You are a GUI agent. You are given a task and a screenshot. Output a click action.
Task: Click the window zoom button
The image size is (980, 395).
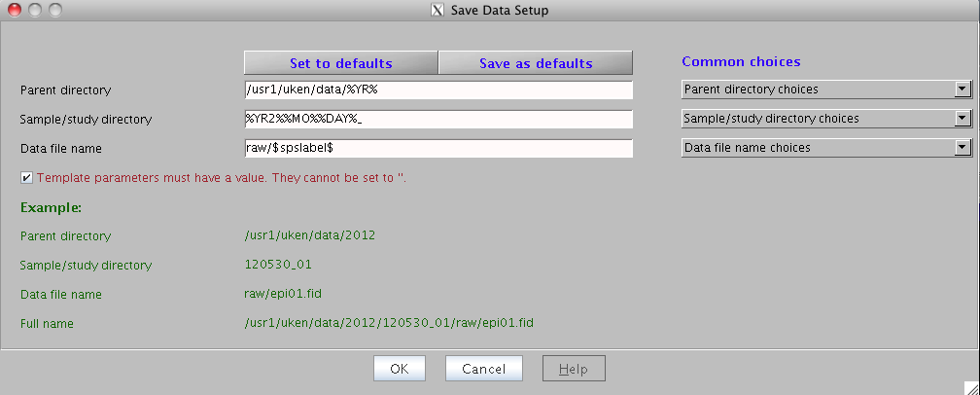click(x=54, y=11)
